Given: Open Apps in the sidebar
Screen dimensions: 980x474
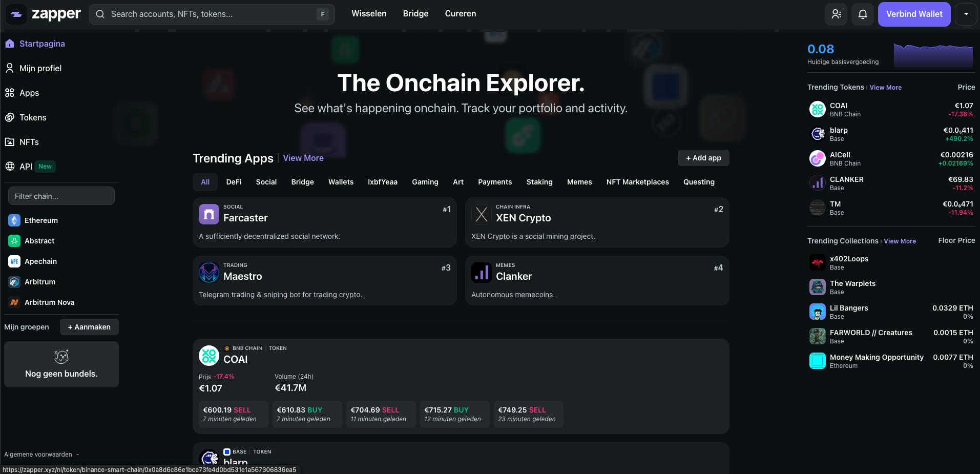Looking at the screenshot, I should pyautogui.click(x=29, y=93).
